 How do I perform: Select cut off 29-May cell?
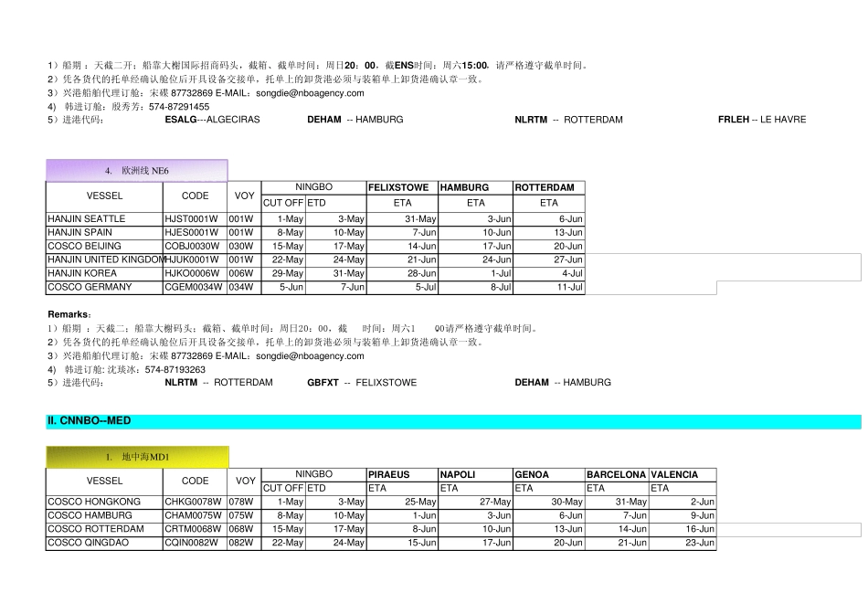click(x=283, y=273)
